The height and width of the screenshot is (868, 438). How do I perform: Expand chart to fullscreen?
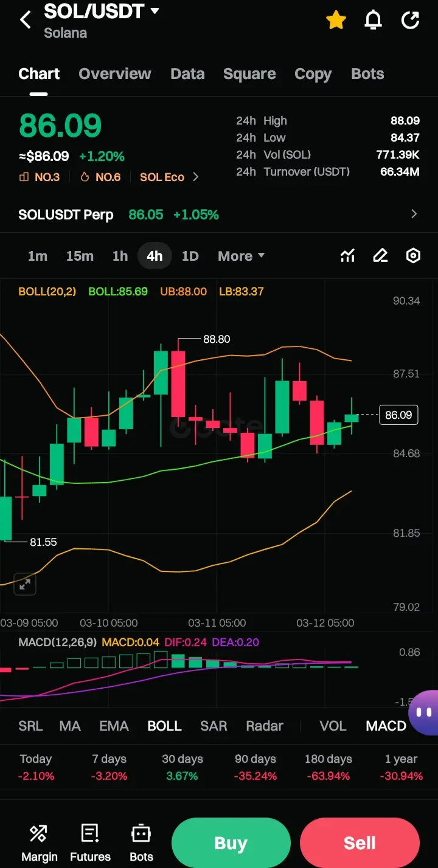pyautogui.click(x=25, y=585)
